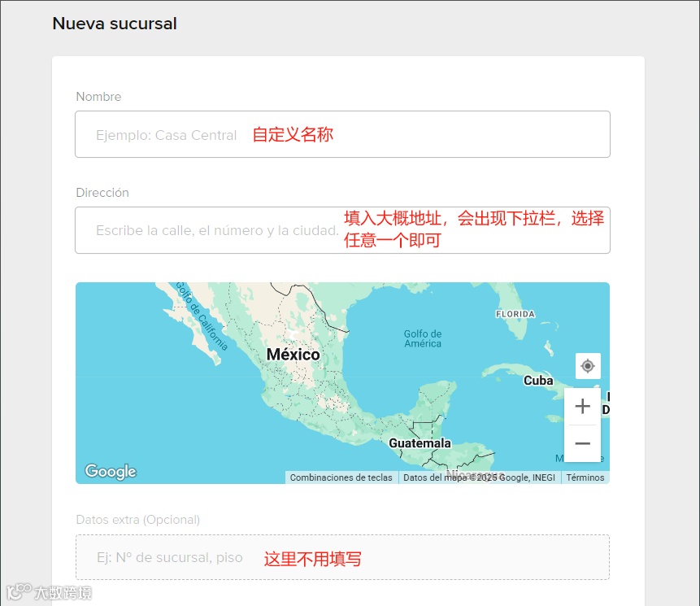
Task: Zoom out on the map
Action: (582, 443)
